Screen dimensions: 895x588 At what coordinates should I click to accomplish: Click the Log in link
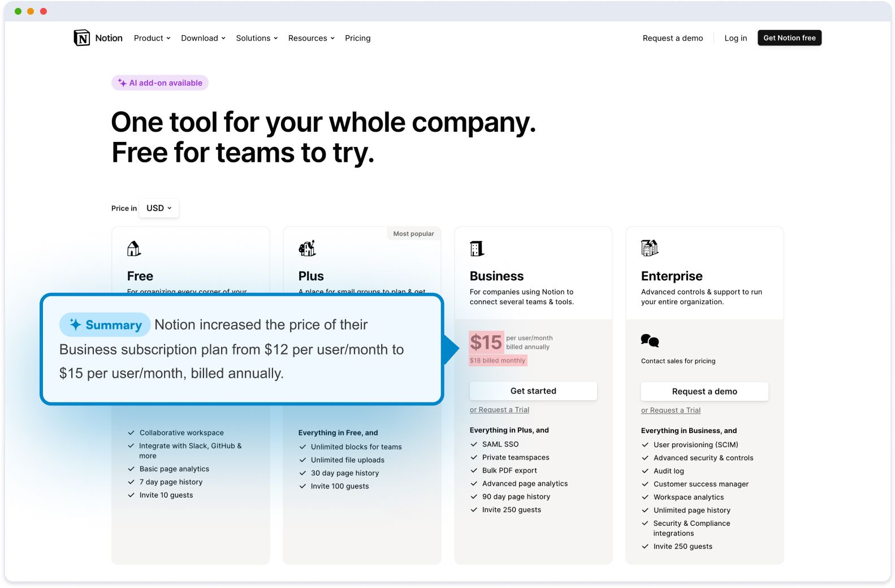736,38
